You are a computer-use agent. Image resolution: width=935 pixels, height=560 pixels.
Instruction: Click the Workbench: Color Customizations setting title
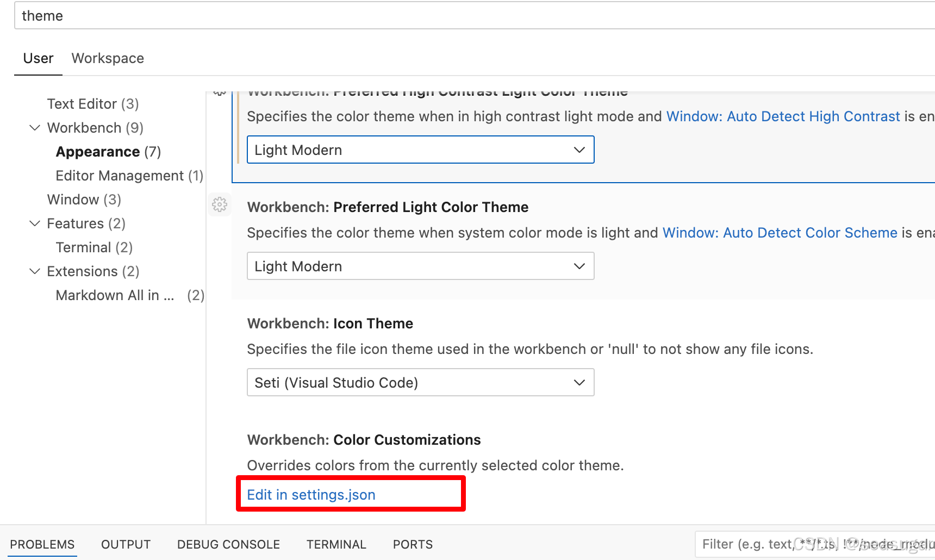click(364, 440)
